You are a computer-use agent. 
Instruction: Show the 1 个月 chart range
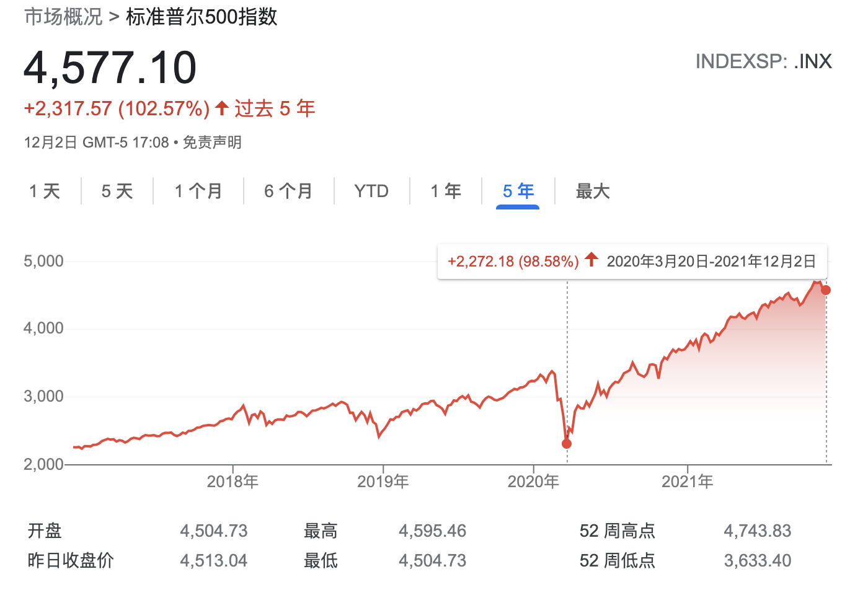198,192
